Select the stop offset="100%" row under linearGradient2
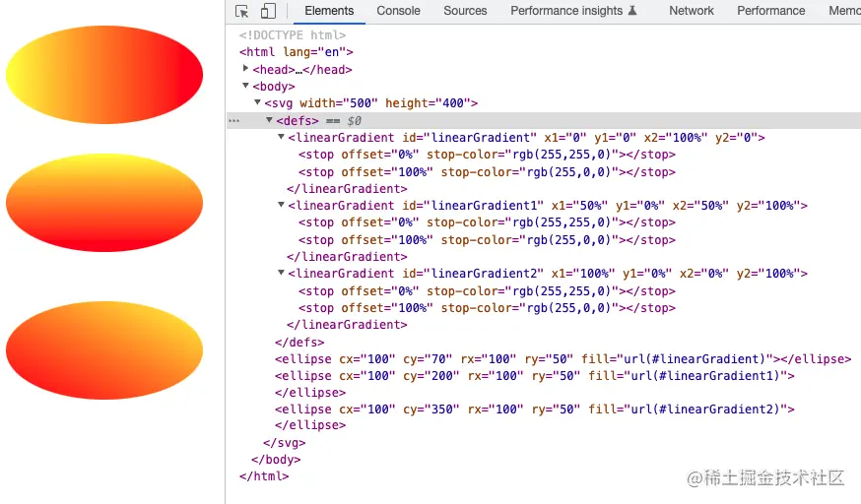The image size is (861, 504). [487, 308]
